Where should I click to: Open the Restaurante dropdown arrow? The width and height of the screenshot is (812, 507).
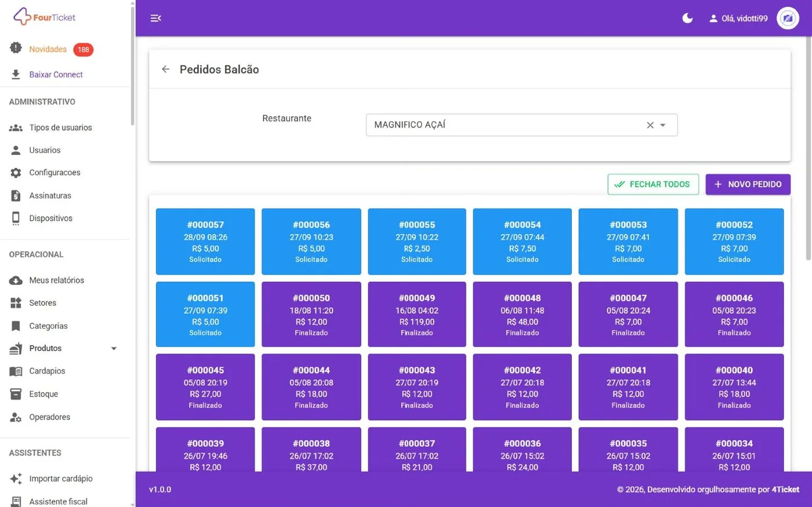(x=663, y=125)
